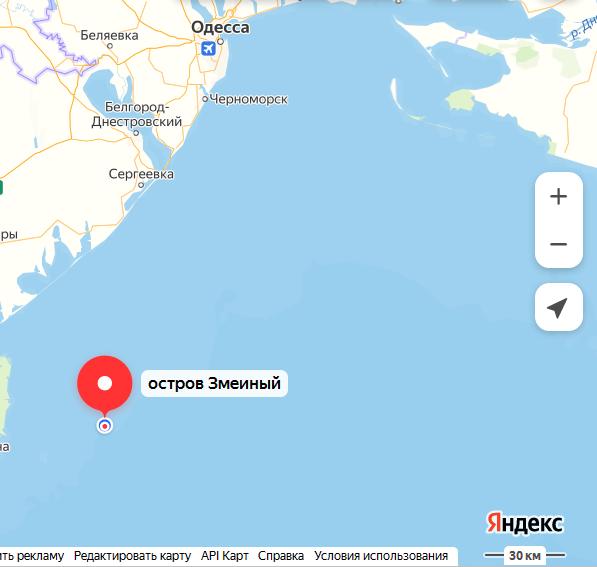
Task: Click the Сергеевка town label
Action: (141, 174)
